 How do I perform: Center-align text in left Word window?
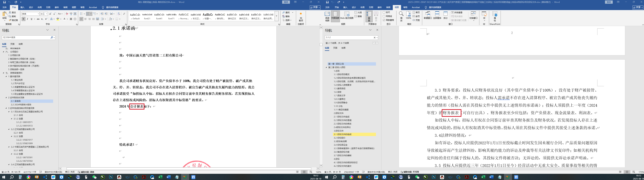pos(85,19)
